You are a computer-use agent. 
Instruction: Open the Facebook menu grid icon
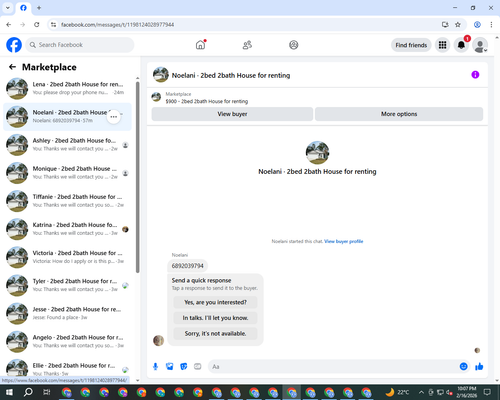coord(442,45)
